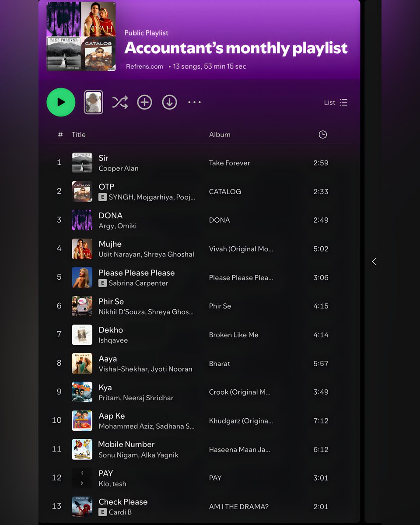420x525 pixels.
Task: Open Haseena Maan Ja... album
Action: [x=240, y=450]
